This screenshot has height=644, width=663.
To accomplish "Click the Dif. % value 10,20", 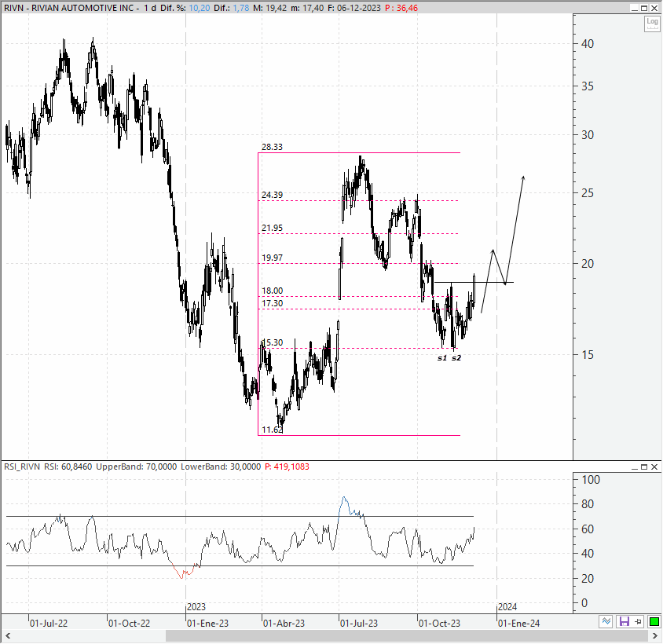I will tap(200, 8).
